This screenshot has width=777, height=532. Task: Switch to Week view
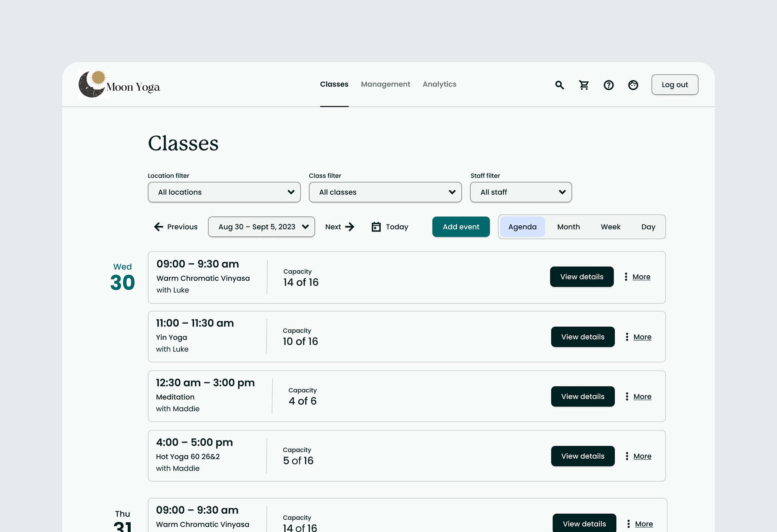(x=610, y=227)
